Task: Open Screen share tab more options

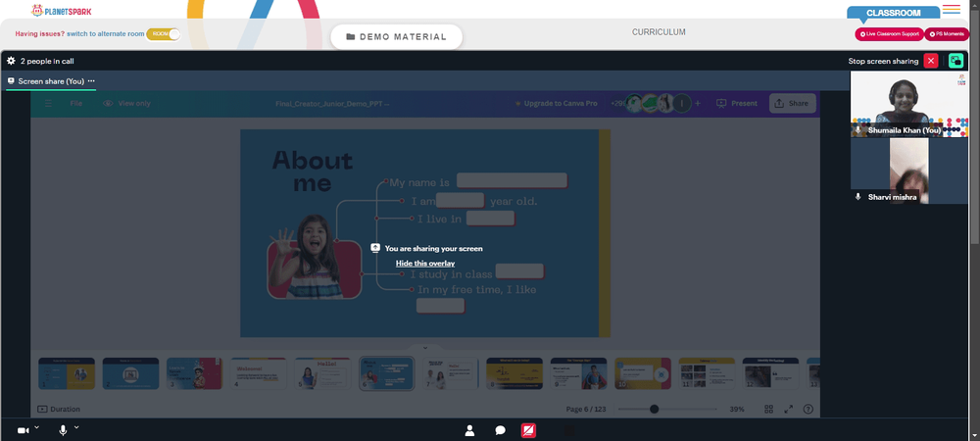Action: 91,81
